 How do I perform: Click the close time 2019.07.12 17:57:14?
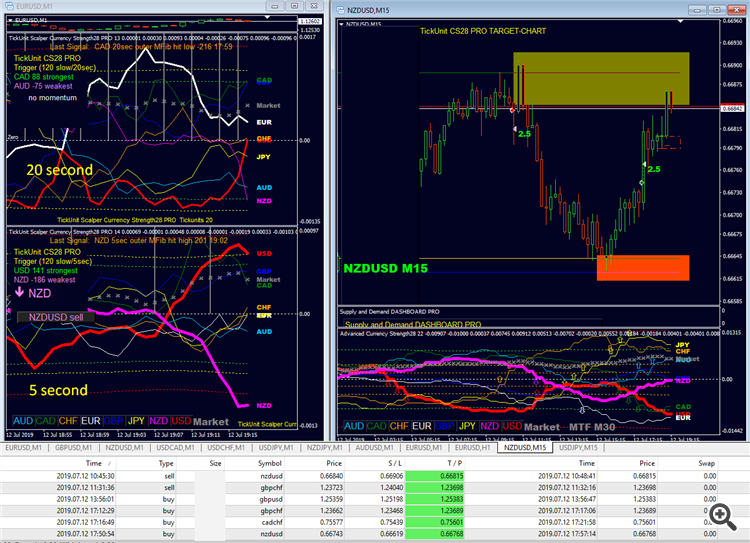click(x=566, y=533)
